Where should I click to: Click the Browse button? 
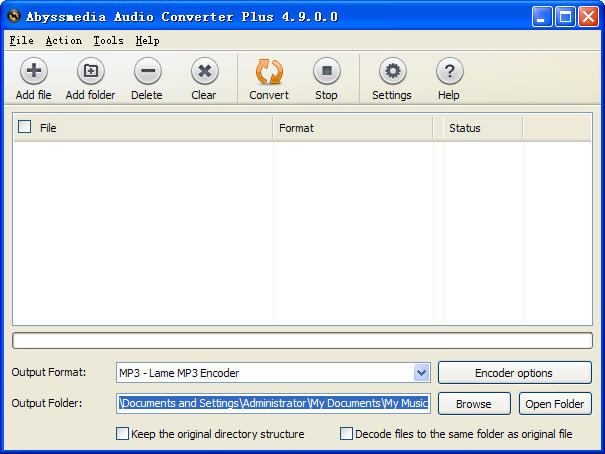[x=474, y=403]
